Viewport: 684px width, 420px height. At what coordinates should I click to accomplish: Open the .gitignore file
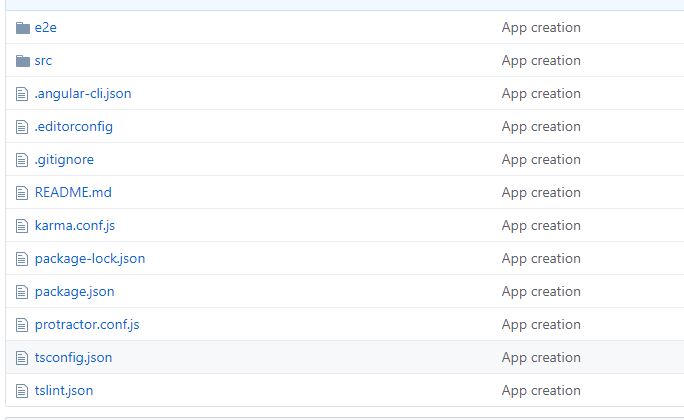(64, 160)
